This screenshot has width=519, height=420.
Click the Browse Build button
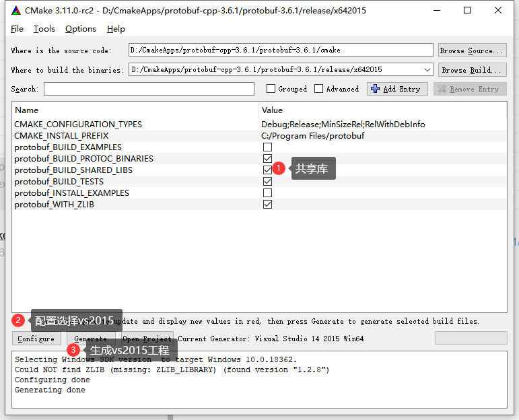pos(472,70)
